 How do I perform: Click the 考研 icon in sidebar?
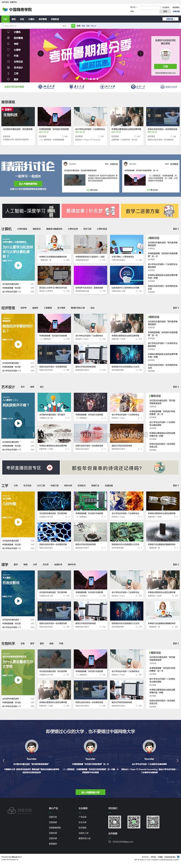tap(9, 44)
